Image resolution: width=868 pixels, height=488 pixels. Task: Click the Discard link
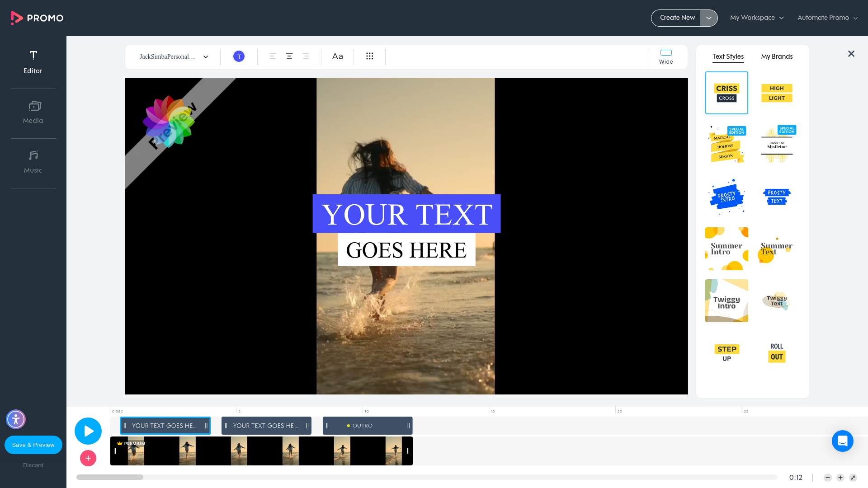[33, 465]
